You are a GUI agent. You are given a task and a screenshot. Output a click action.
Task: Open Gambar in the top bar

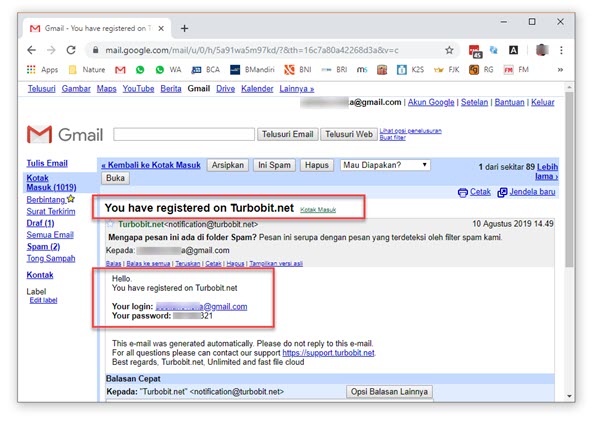[76, 89]
